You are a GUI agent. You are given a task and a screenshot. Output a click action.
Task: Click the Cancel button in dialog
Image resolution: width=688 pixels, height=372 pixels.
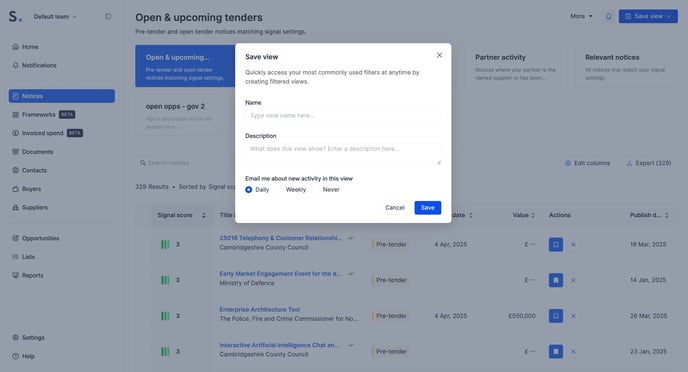coord(394,207)
